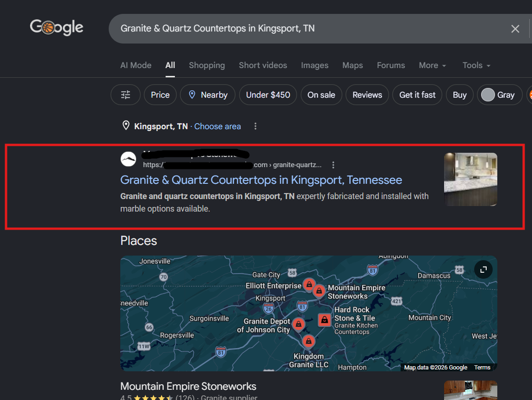Apply the Get it fast filter
This screenshot has width=532, height=400.
(x=417, y=95)
